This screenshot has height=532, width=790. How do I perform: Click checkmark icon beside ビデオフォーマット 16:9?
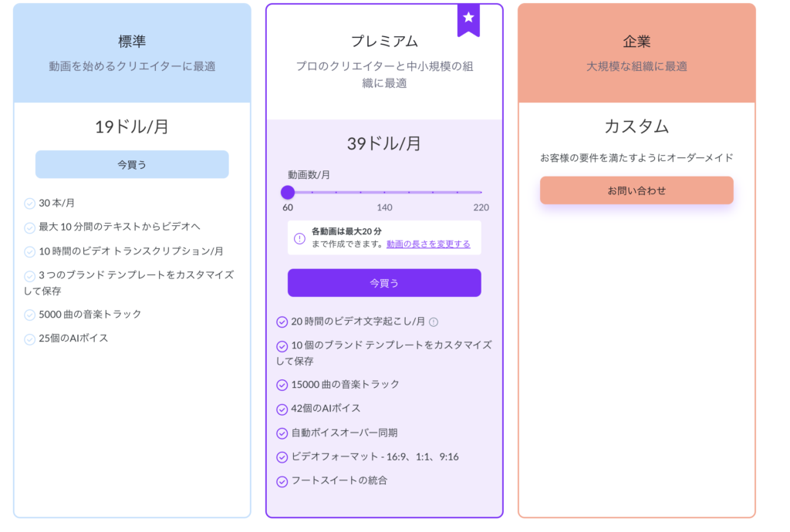click(282, 457)
